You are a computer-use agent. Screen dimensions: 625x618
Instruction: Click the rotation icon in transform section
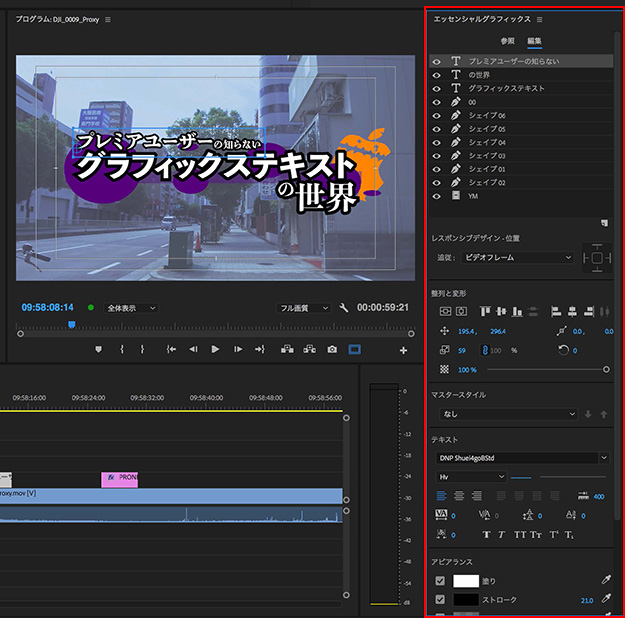(563, 350)
